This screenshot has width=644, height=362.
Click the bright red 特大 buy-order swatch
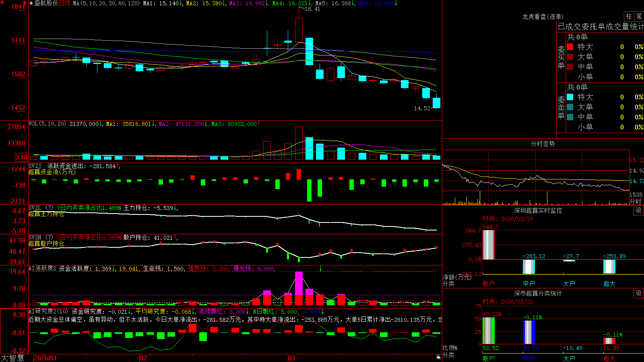click(570, 47)
